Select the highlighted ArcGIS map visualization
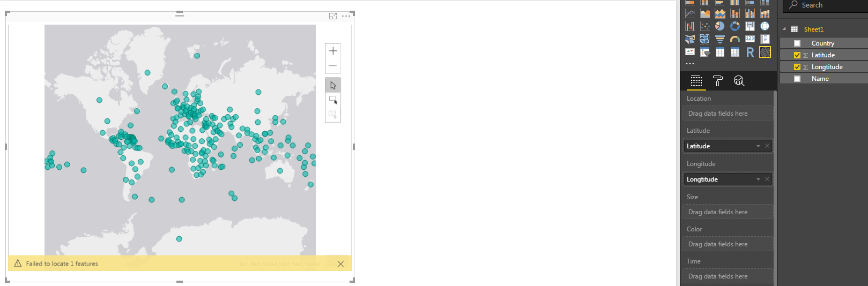The width and height of the screenshot is (868, 286). (765, 52)
